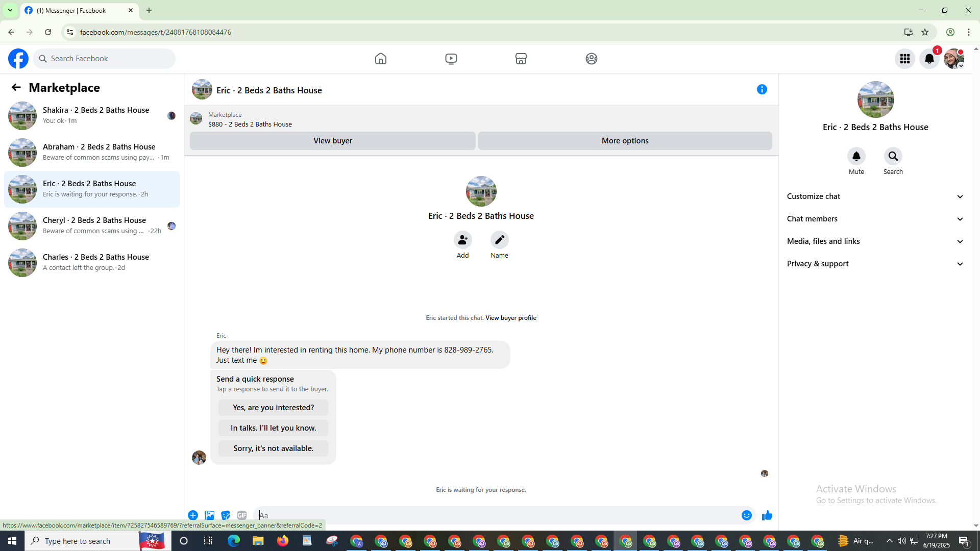Open the Video tab
Viewport: 980px width, 551px height.
(x=451, y=59)
